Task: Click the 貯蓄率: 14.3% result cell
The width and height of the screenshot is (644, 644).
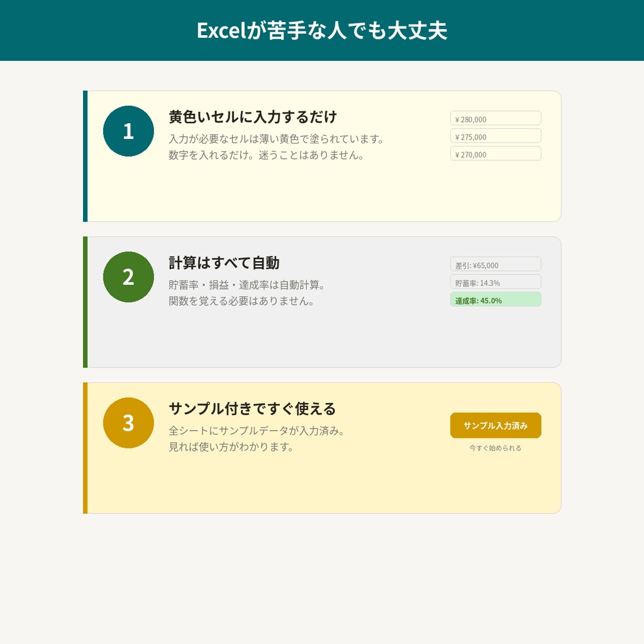Action: point(496,281)
